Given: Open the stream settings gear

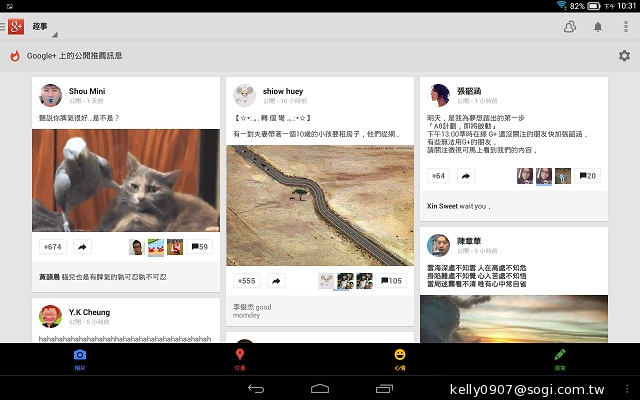Looking at the screenshot, I should 624,56.
